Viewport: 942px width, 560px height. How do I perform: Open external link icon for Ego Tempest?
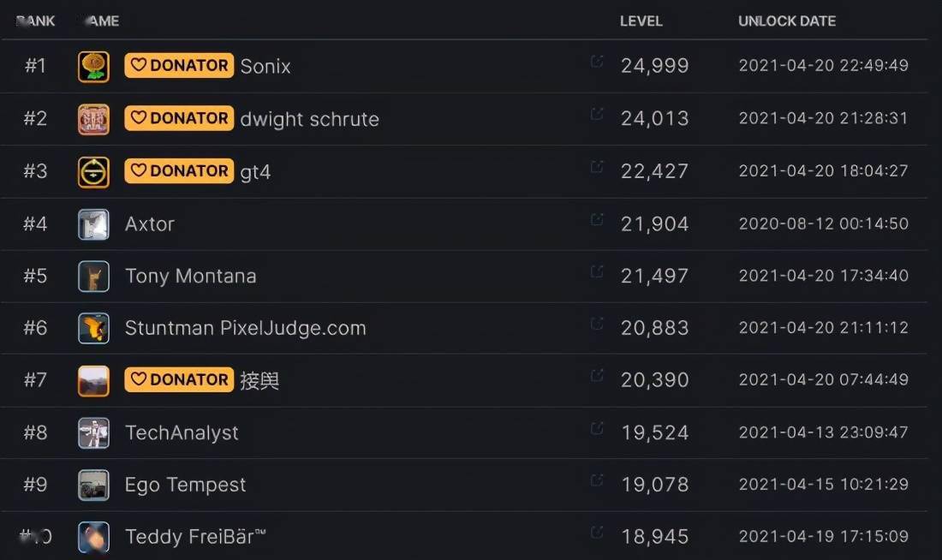click(x=597, y=480)
